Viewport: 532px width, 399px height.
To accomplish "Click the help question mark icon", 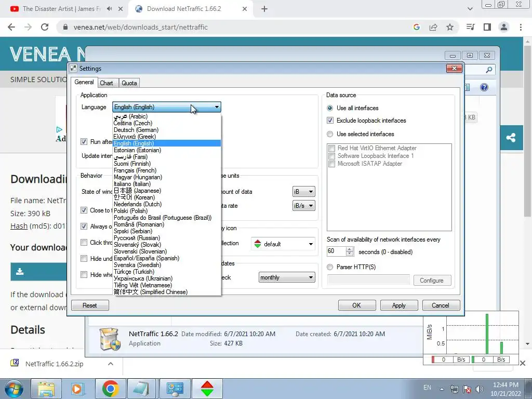I will click(x=484, y=87).
